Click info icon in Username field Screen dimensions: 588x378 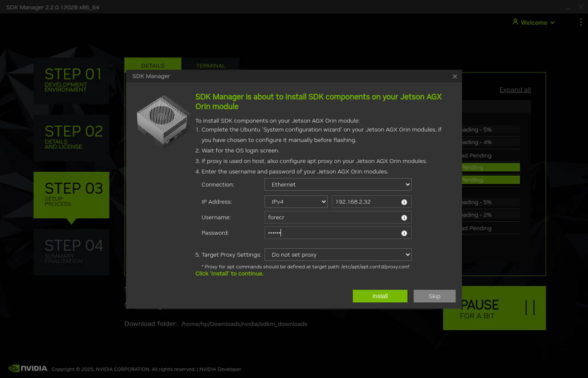(404, 218)
